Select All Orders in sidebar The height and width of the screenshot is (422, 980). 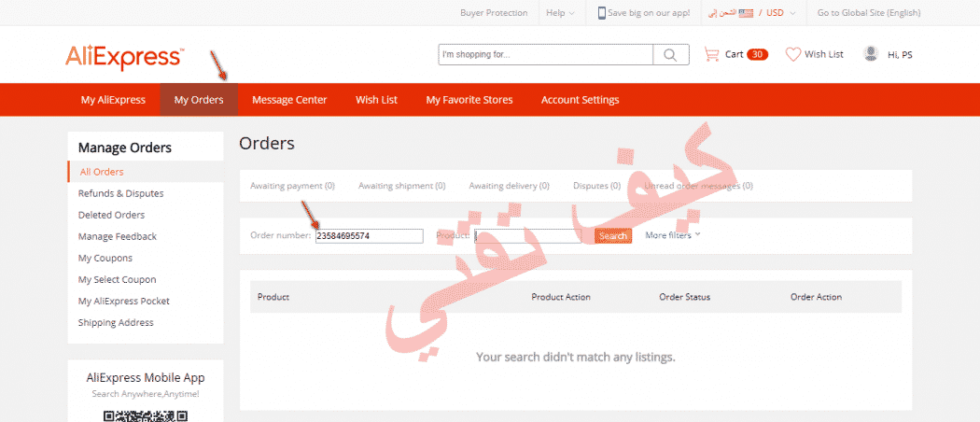tap(146, 172)
